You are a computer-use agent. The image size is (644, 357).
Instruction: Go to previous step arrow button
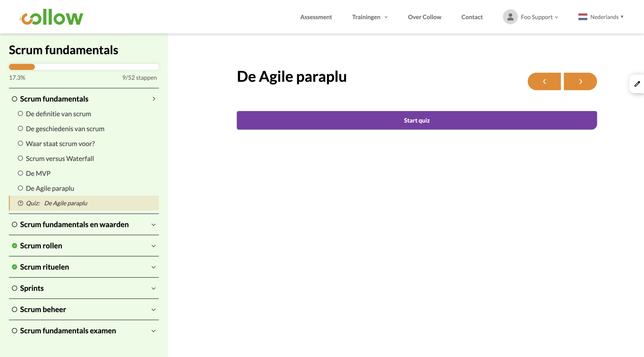pyautogui.click(x=544, y=81)
